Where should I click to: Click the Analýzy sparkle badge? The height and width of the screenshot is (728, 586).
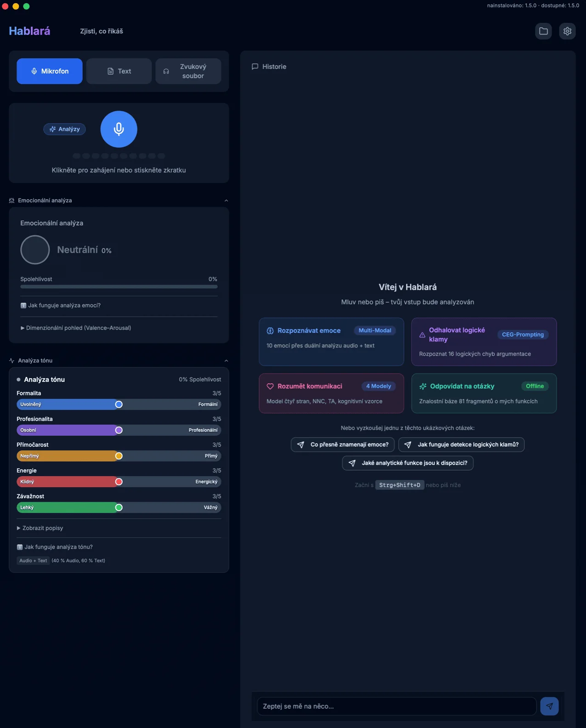coord(65,129)
